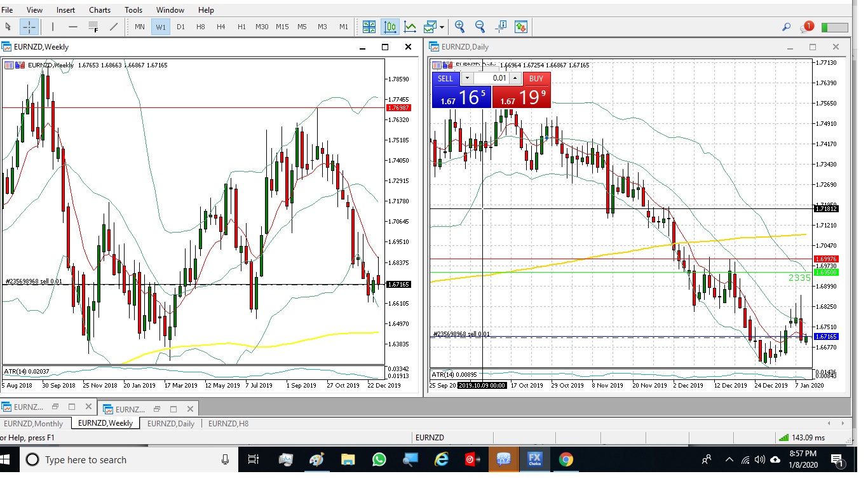This screenshot has height=488, width=868.
Task: Click the 143.09 ms connection status
Action: (x=801, y=437)
